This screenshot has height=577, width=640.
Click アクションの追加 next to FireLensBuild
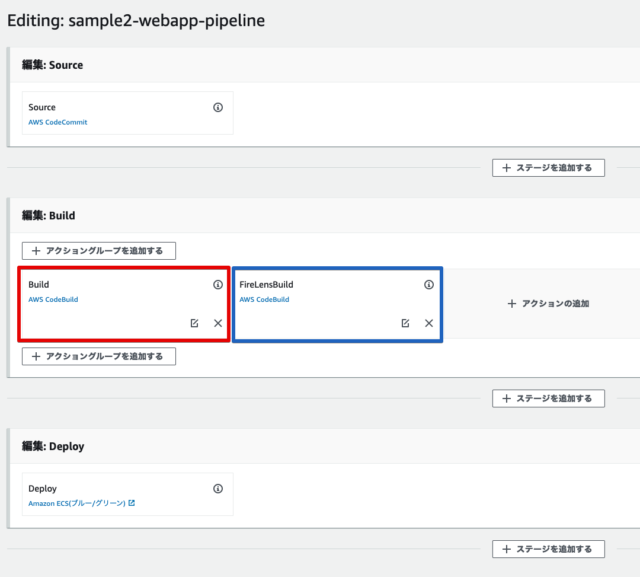coord(548,304)
